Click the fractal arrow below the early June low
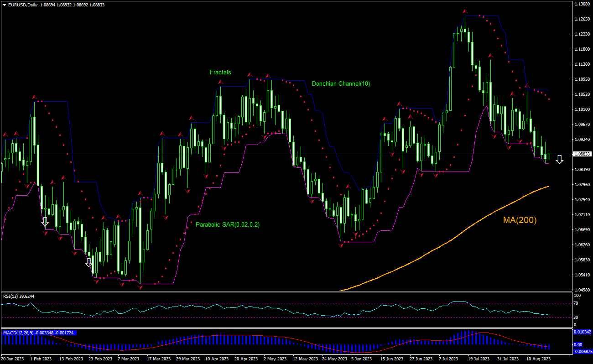Viewport: 593px width, 364px height. pyautogui.click(x=340, y=245)
